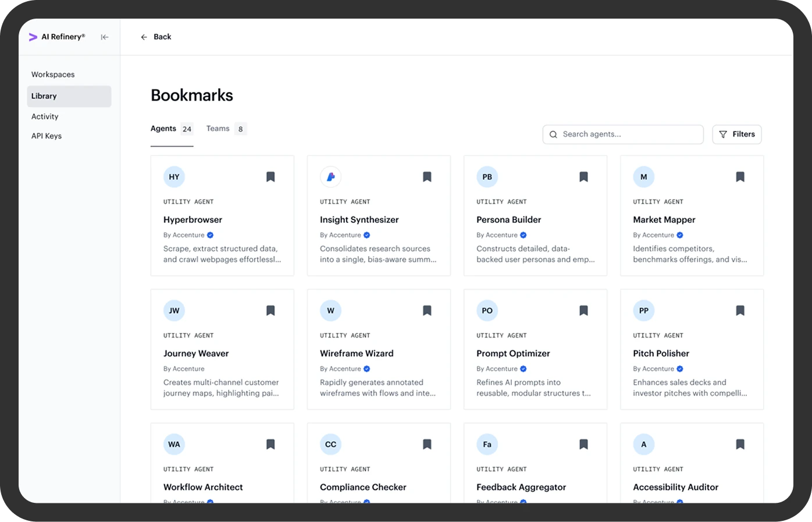Click into the Search agents field
812x522 pixels.
[623, 134]
